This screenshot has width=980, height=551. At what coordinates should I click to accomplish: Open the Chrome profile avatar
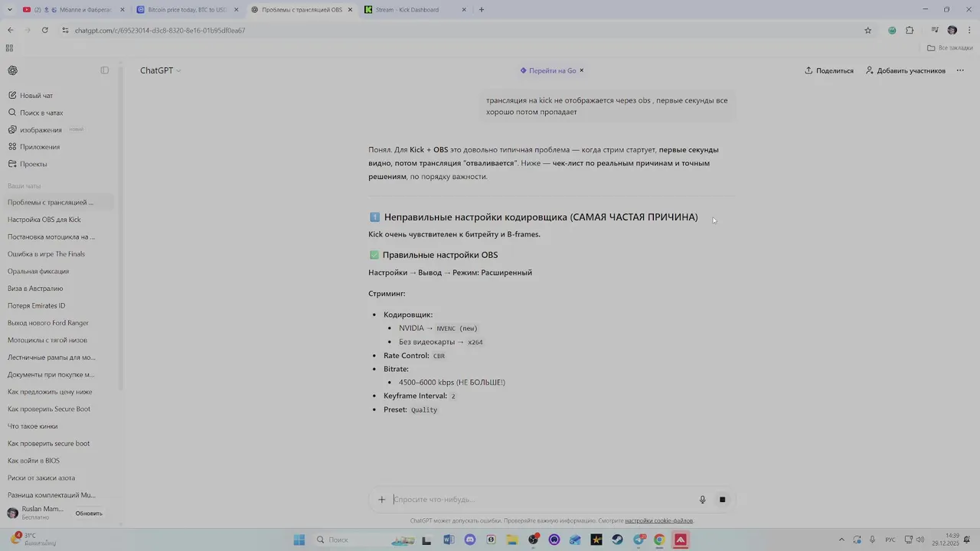pyautogui.click(x=952, y=31)
